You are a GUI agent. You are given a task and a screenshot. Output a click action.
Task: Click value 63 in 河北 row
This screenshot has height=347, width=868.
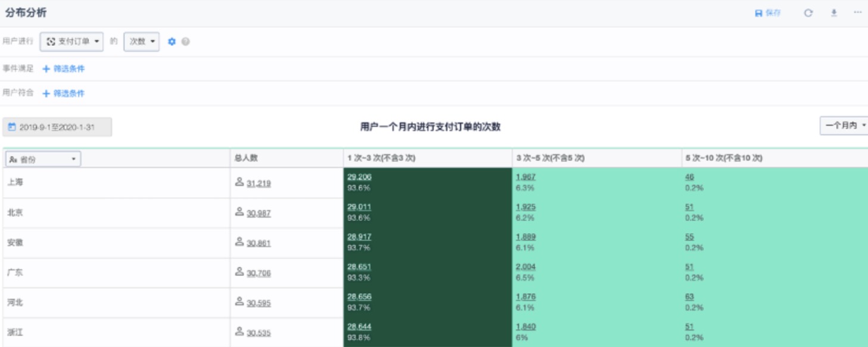[x=690, y=296]
